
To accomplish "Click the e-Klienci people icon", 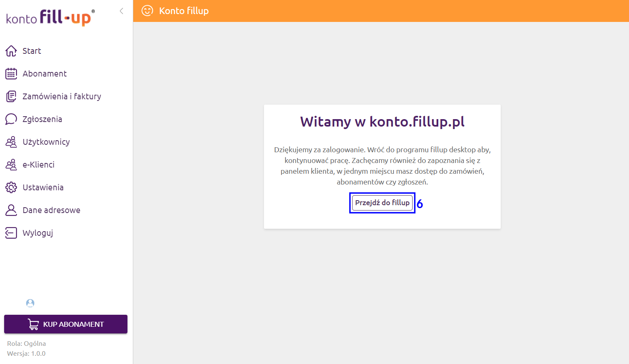I will coord(11,165).
